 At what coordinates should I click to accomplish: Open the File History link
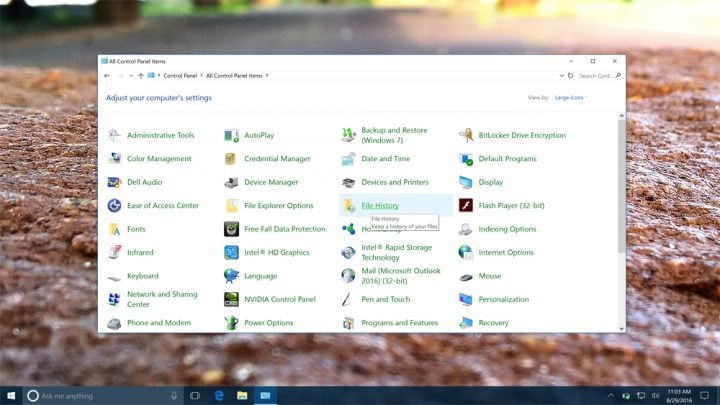coord(380,206)
